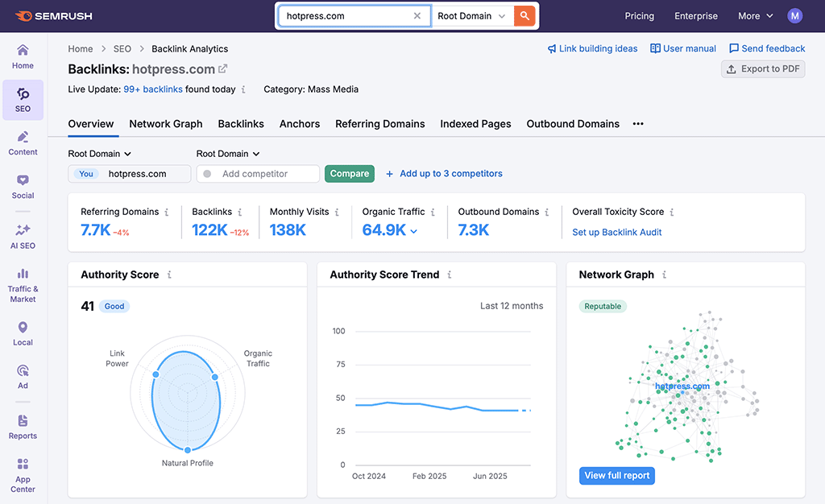825x504 pixels.
Task: Click the Organic Traffic info icon
Action: pyautogui.click(x=433, y=212)
